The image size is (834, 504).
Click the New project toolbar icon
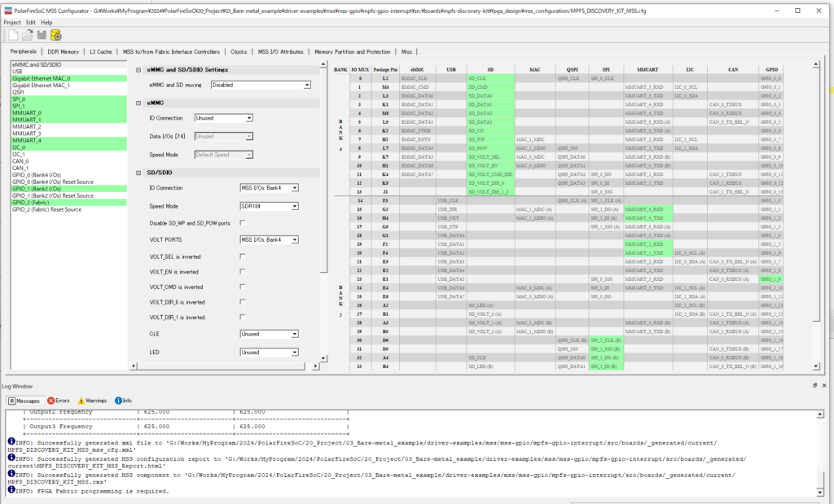pyautogui.click(x=11, y=35)
